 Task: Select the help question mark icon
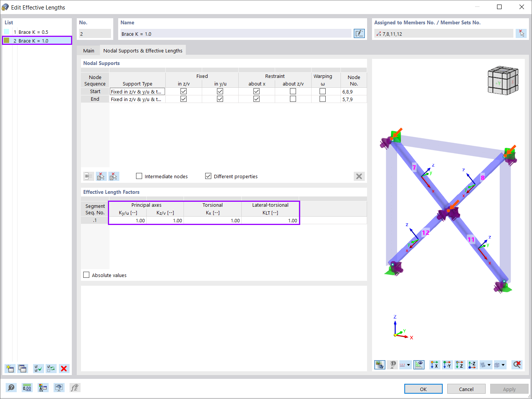pos(11,387)
